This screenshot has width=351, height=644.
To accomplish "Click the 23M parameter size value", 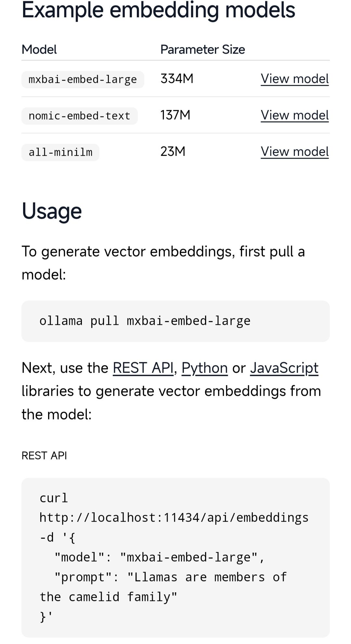I will click(173, 152).
